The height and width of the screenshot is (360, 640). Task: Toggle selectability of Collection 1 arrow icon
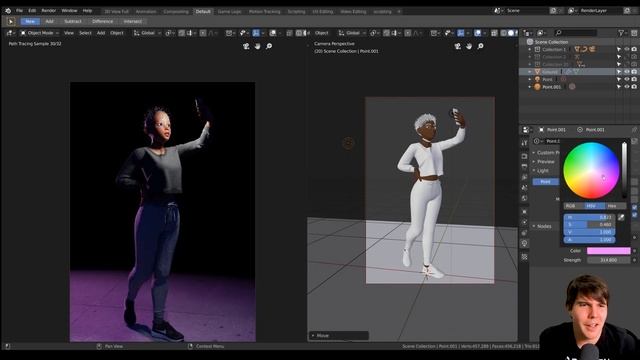tap(619, 49)
